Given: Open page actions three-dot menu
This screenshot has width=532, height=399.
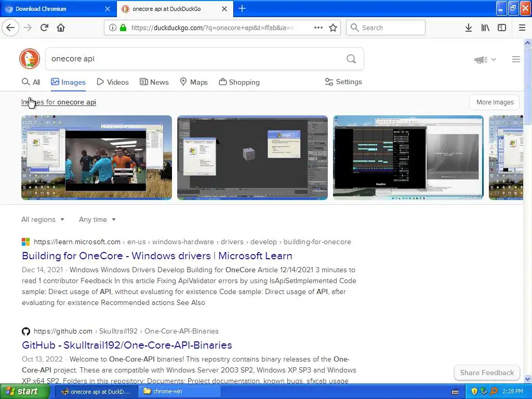Looking at the screenshot, I should pyautogui.click(x=318, y=28).
